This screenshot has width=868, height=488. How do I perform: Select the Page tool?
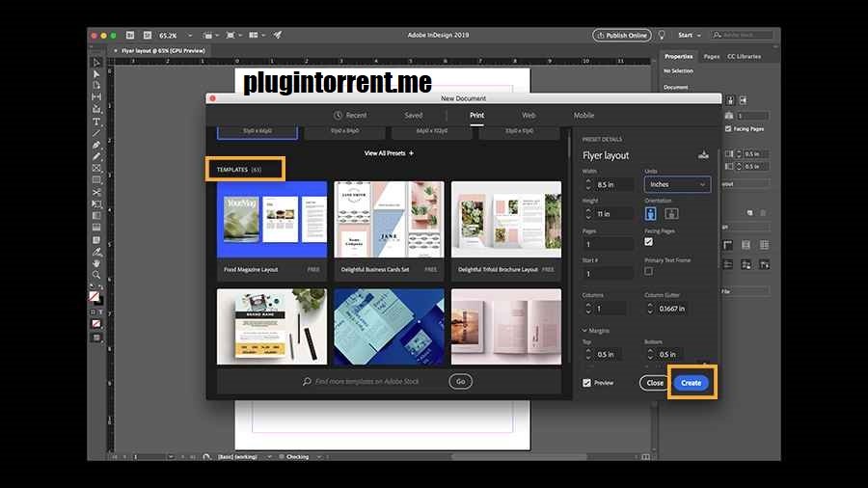point(96,85)
